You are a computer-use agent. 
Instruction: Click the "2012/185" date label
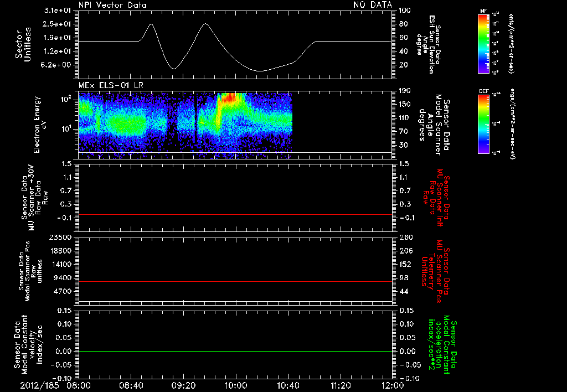(x=39, y=385)
